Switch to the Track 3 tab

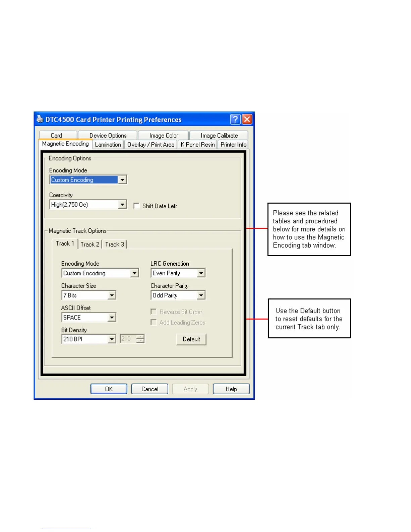[115, 244]
